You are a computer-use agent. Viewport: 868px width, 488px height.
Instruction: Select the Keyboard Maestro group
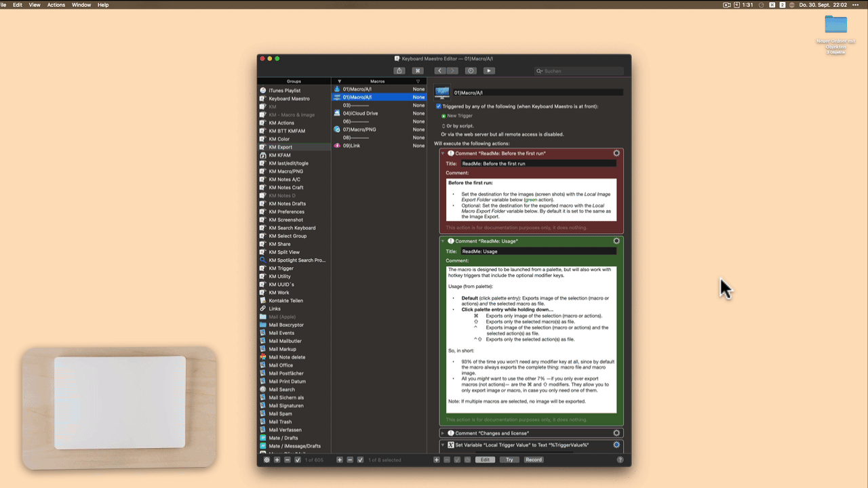tap(294, 98)
